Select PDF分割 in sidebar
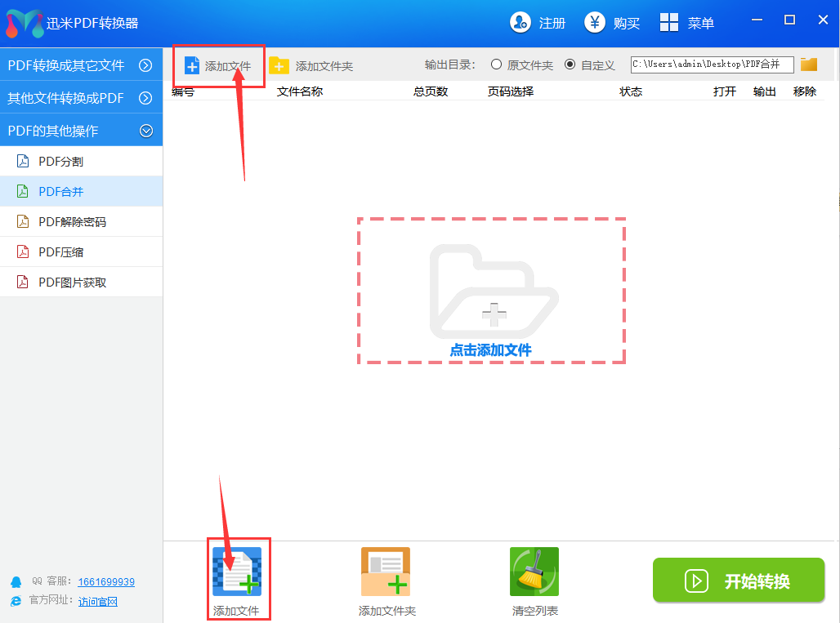The height and width of the screenshot is (623, 840). pyautogui.click(x=61, y=162)
